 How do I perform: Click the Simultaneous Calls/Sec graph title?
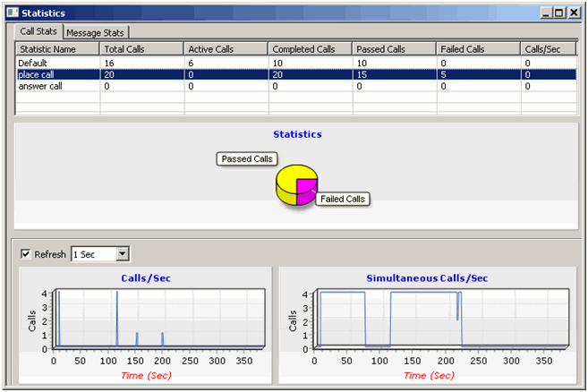pyautogui.click(x=427, y=278)
